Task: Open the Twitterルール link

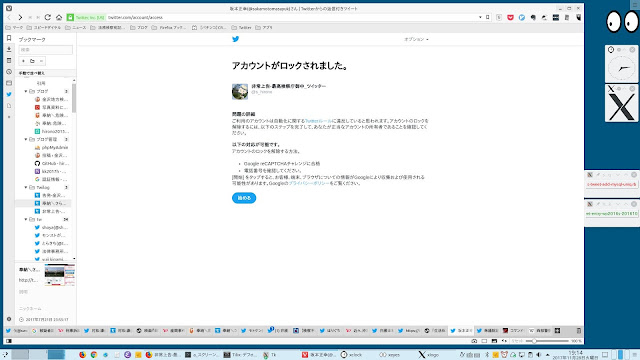Action: point(318,121)
